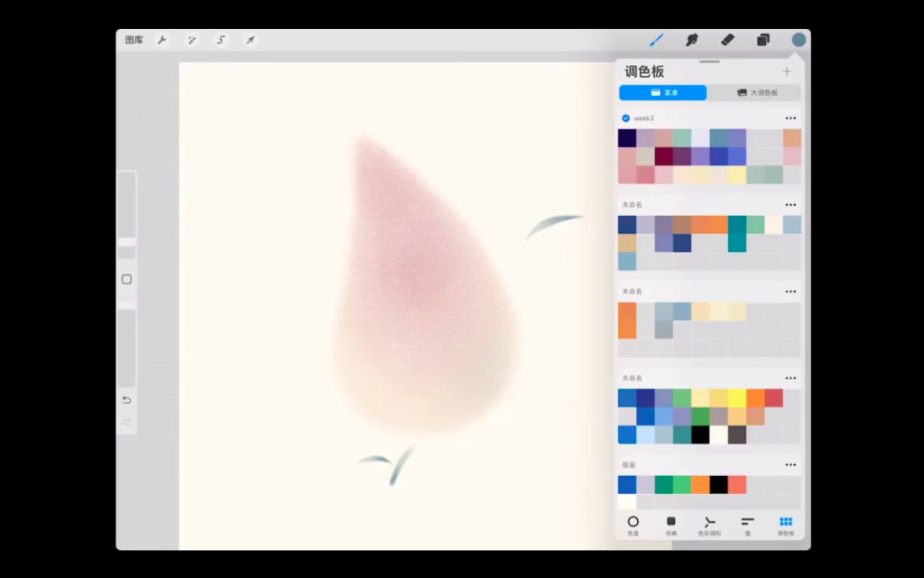Open the week3 palette more options
This screenshot has width=924, height=578.
click(790, 118)
